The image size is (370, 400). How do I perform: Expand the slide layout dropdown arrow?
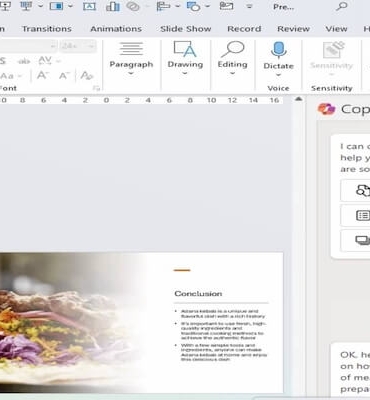pyautogui.click(x=70, y=6)
